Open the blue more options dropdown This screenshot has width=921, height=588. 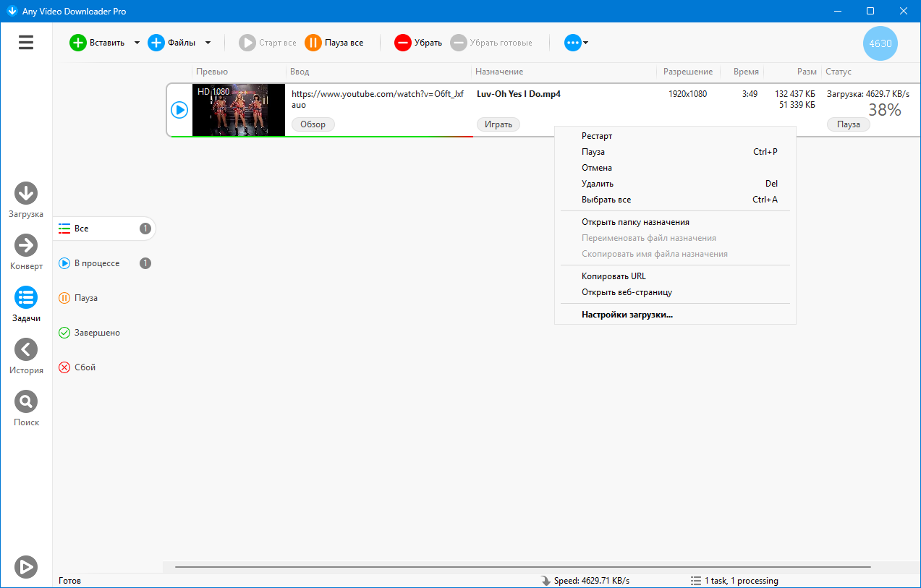pos(576,43)
